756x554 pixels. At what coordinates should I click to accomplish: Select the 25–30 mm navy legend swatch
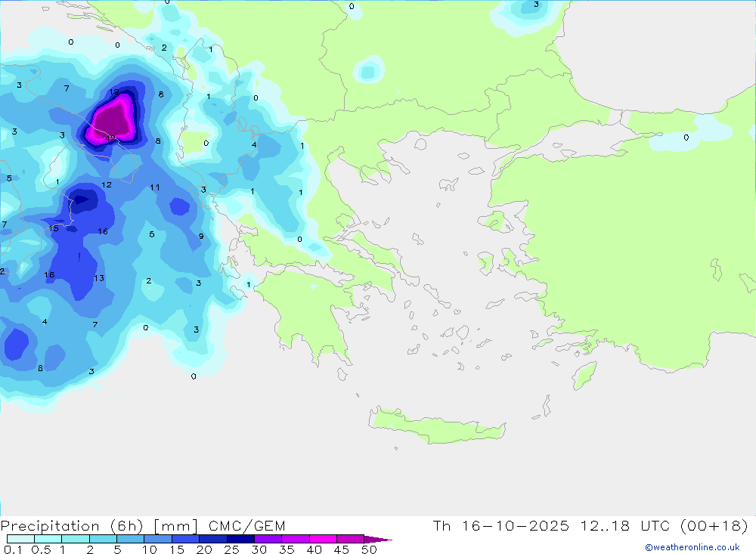pyautogui.click(x=240, y=539)
